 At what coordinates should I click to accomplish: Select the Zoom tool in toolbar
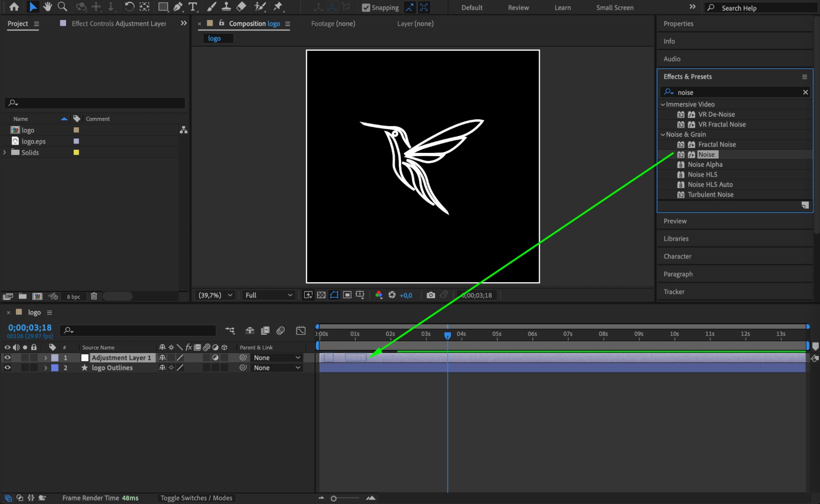(x=62, y=7)
